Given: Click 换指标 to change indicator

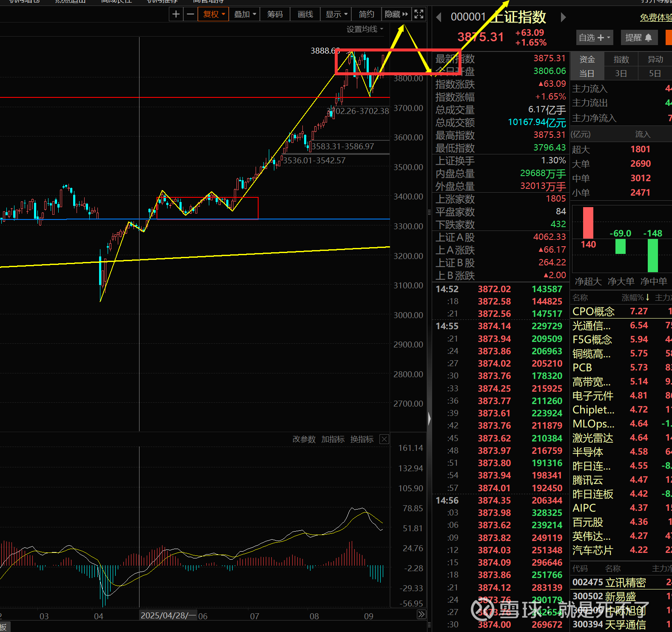Looking at the screenshot, I should click(x=362, y=439).
